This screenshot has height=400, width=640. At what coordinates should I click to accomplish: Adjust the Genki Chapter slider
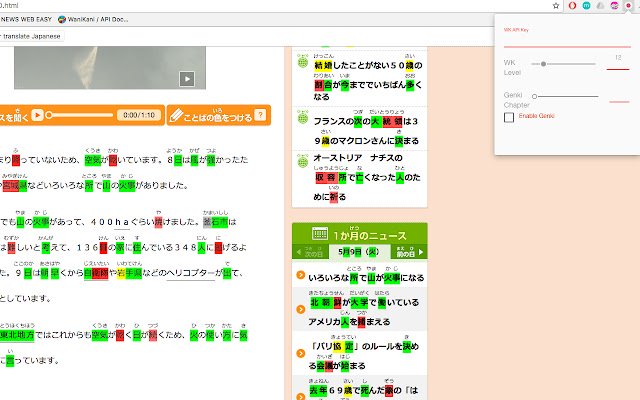[565, 97]
